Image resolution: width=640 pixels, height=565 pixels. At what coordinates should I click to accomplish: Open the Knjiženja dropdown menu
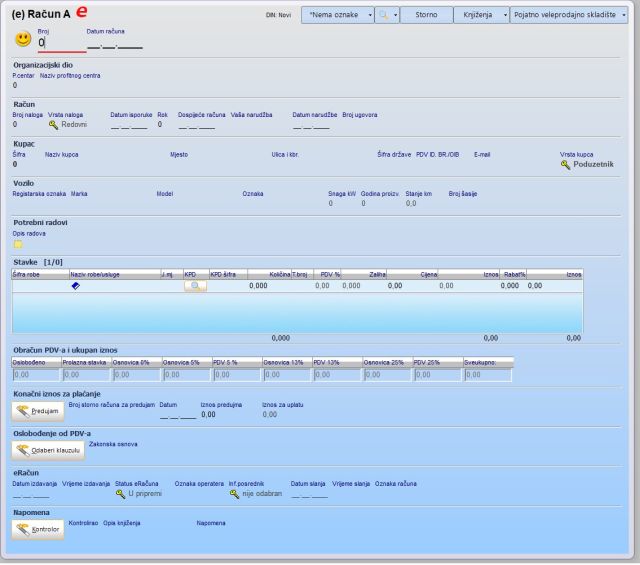click(481, 16)
